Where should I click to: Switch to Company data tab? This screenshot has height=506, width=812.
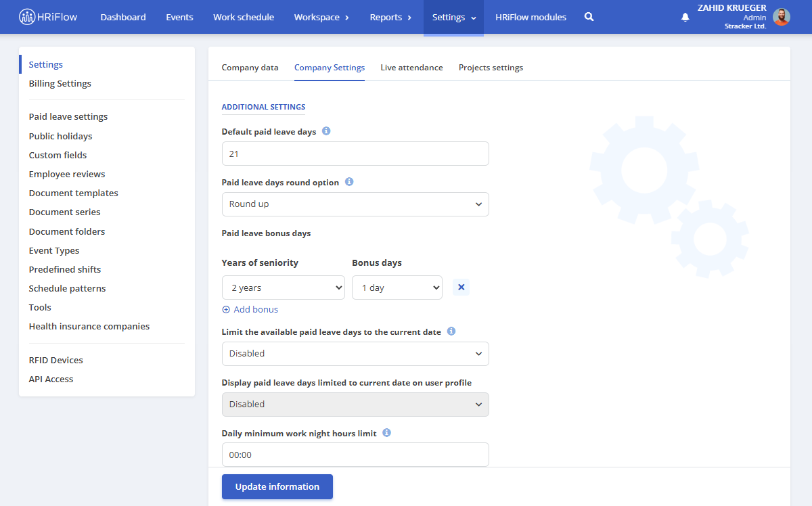(x=250, y=68)
